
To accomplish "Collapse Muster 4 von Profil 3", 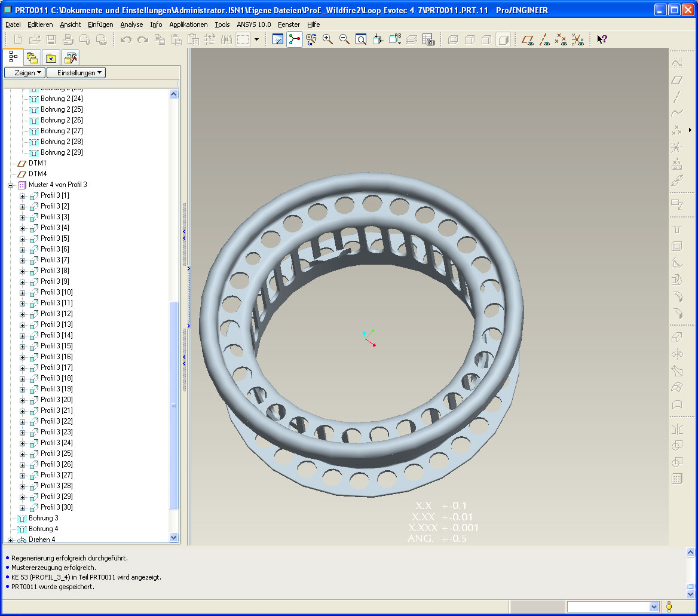I will pyautogui.click(x=10, y=185).
